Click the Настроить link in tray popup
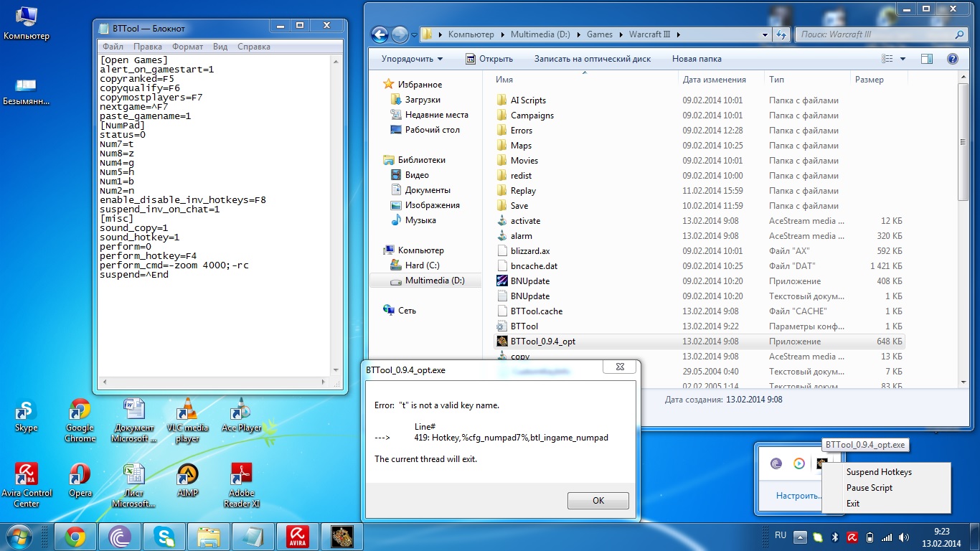The height and width of the screenshot is (551, 980). 798,496
